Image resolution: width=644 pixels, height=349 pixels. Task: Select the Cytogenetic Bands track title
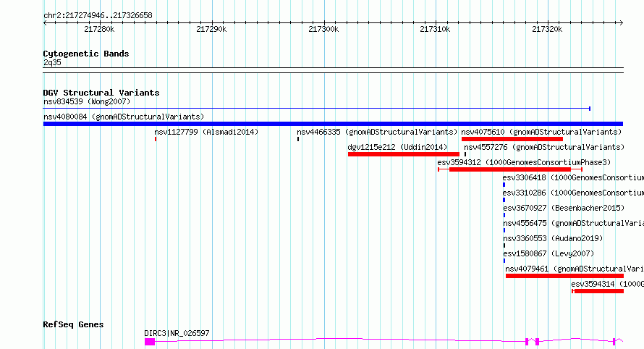click(86, 54)
